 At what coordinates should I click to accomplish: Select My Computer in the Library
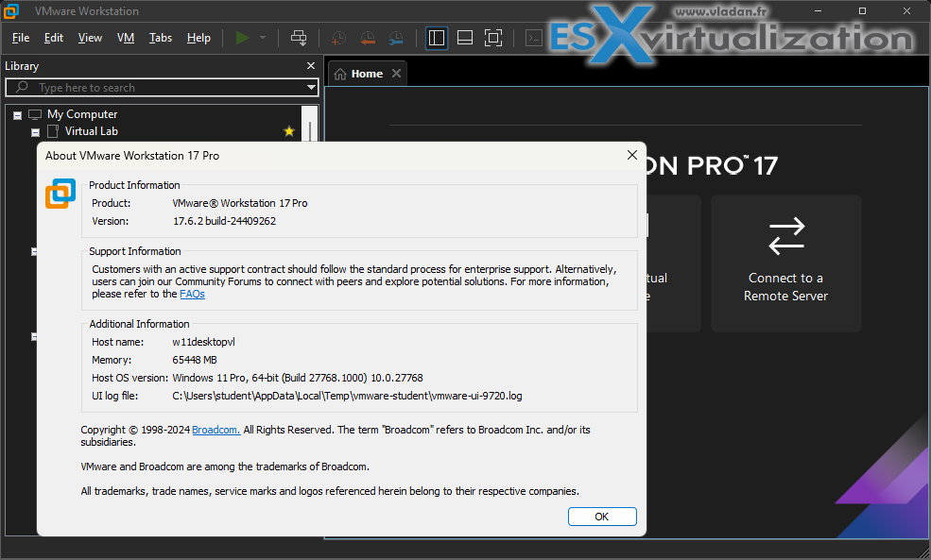point(82,114)
